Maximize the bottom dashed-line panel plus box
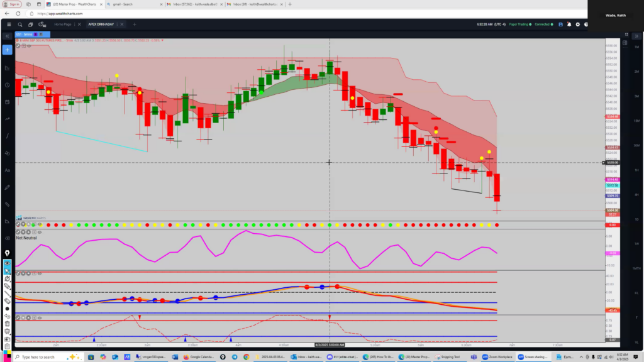The width and height of the screenshot is (644, 362). [34, 317]
